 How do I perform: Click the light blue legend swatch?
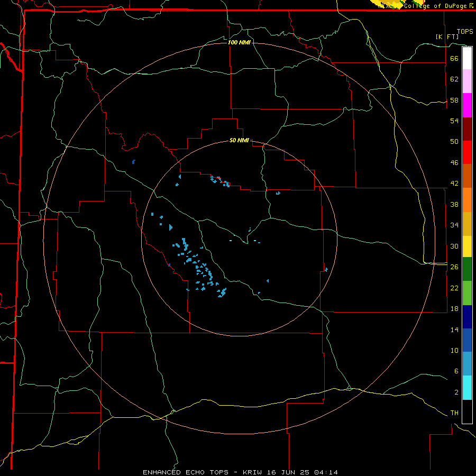pyautogui.click(x=467, y=364)
